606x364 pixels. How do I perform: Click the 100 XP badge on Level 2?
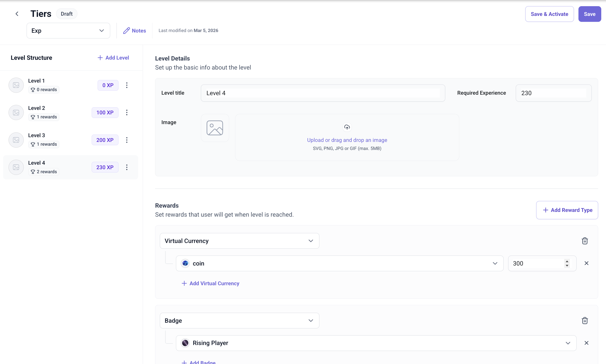[x=105, y=112]
